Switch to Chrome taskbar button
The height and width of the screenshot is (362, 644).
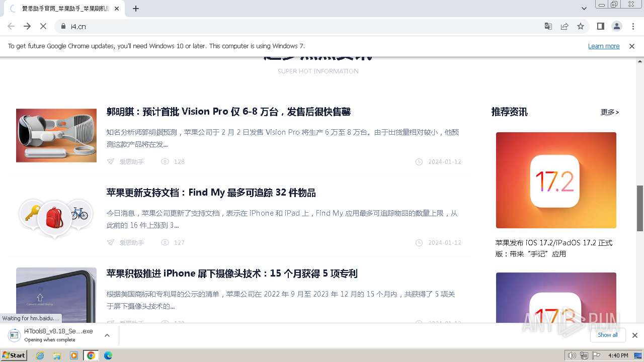91,355
